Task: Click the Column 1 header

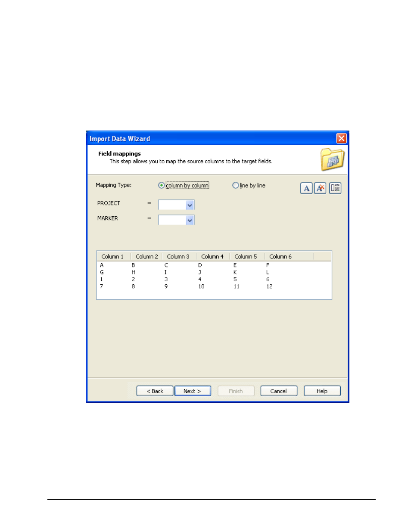Action: point(114,256)
